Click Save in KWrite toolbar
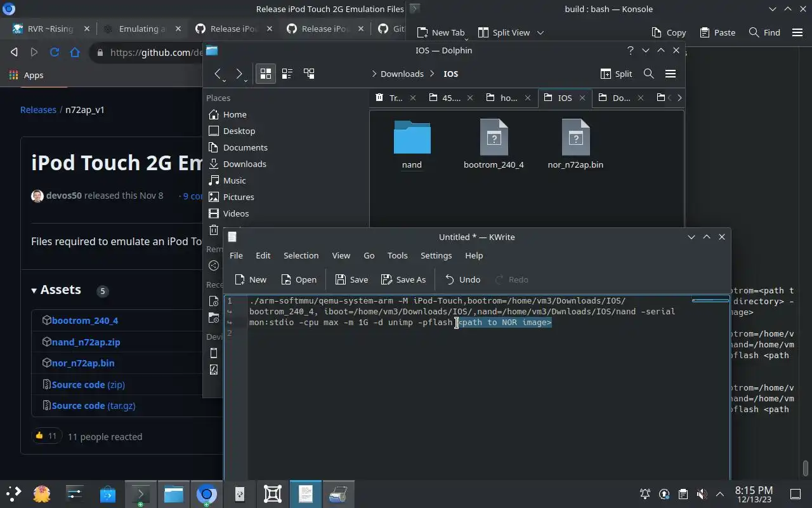812x508 pixels. point(351,279)
